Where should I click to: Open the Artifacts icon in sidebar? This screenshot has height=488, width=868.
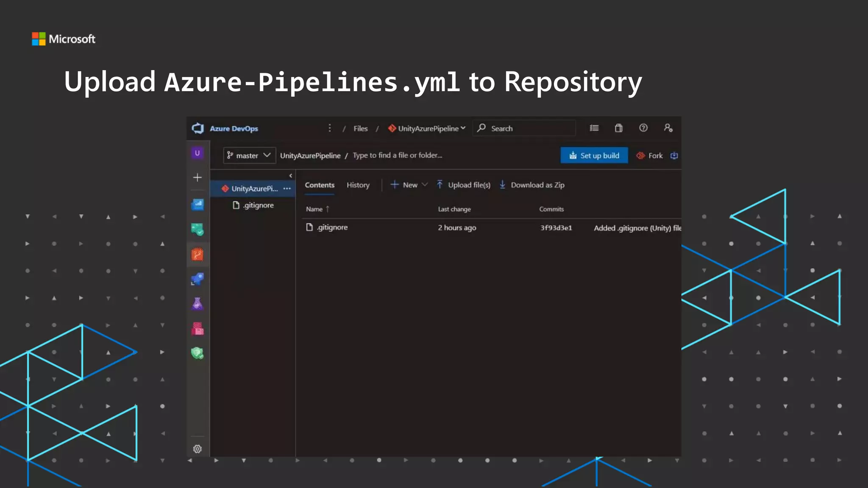point(198,328)
